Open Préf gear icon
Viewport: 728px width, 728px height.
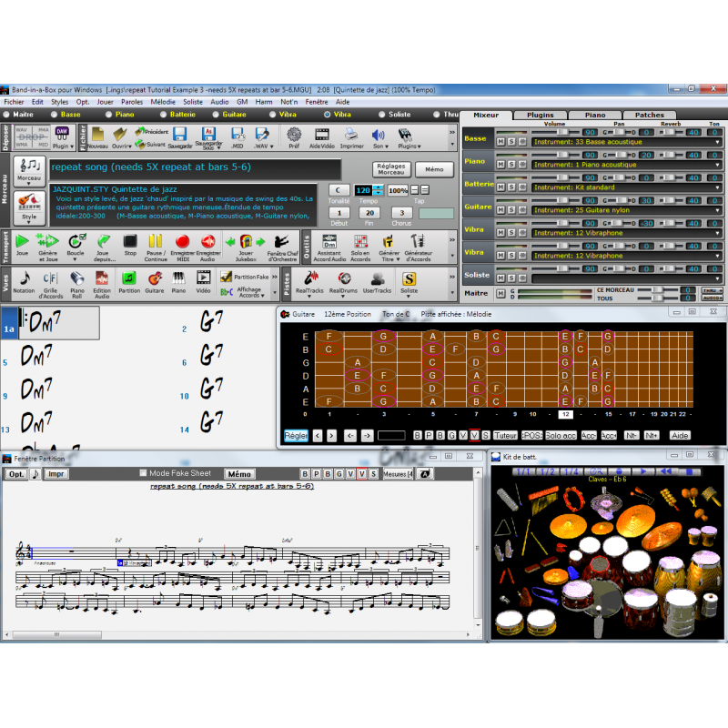coord(294,135)
